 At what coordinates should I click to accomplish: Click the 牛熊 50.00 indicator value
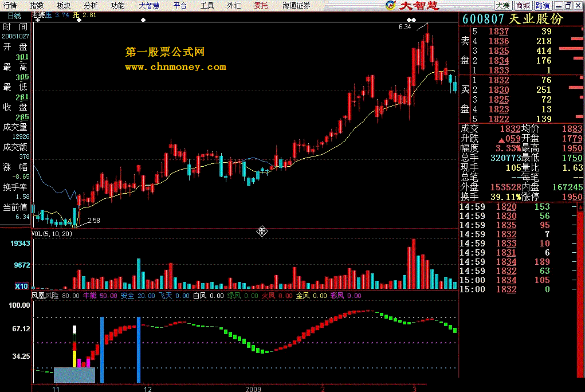click(x=100, y=296)
